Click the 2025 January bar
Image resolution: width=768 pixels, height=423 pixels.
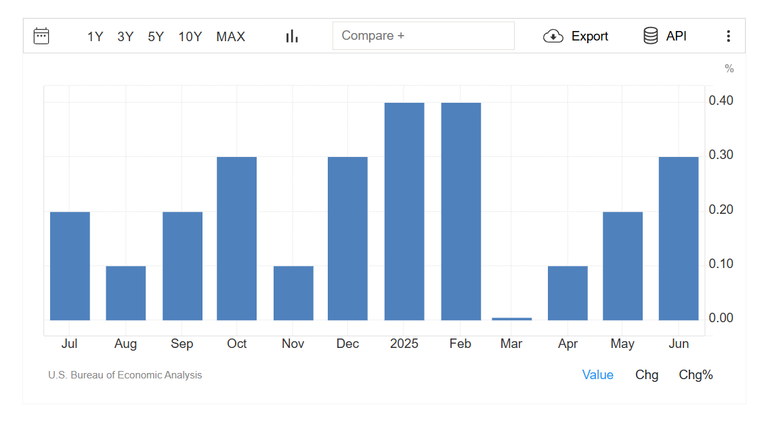(404, 212)
